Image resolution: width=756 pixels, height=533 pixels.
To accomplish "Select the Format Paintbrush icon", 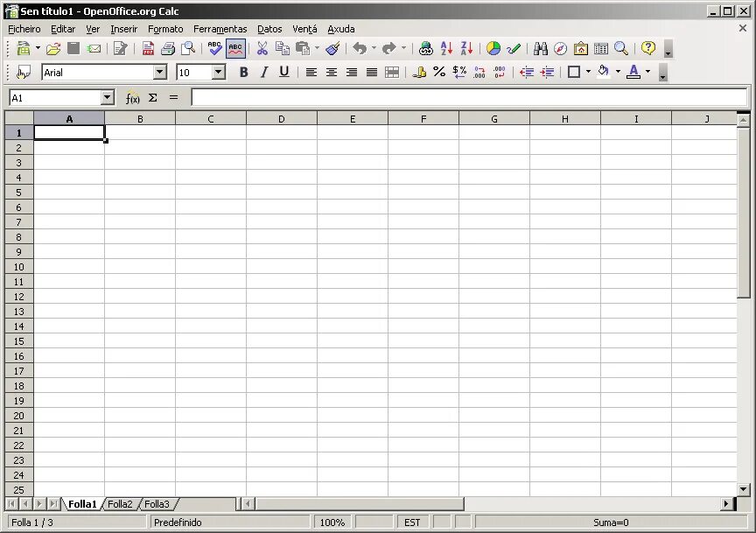I will pos(332,48).
